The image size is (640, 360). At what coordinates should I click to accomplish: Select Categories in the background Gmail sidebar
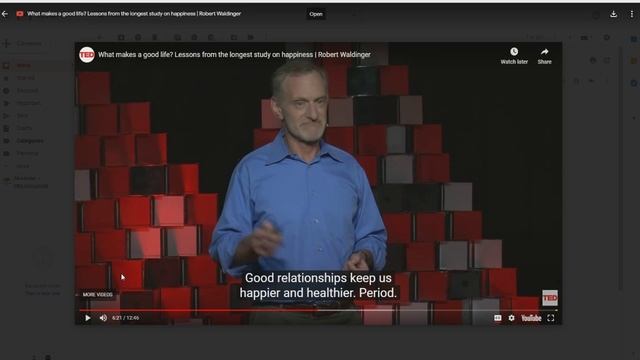pyautogui.click(x=30, y=141)
